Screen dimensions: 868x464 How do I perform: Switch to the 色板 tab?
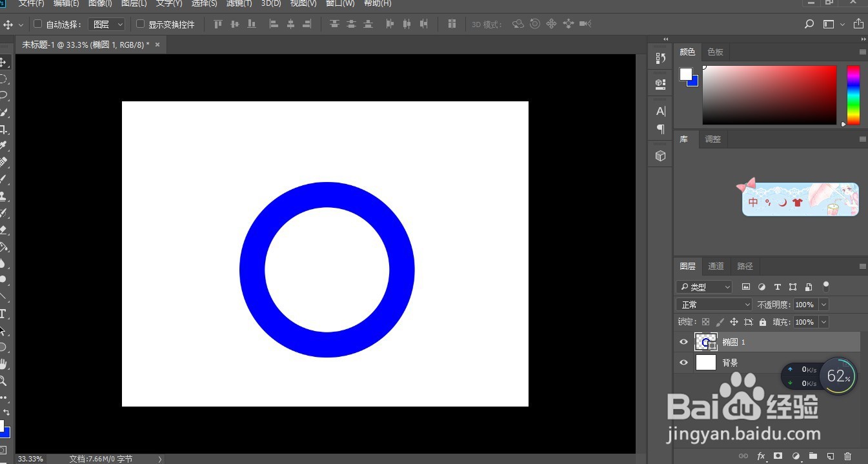(715, 52)
